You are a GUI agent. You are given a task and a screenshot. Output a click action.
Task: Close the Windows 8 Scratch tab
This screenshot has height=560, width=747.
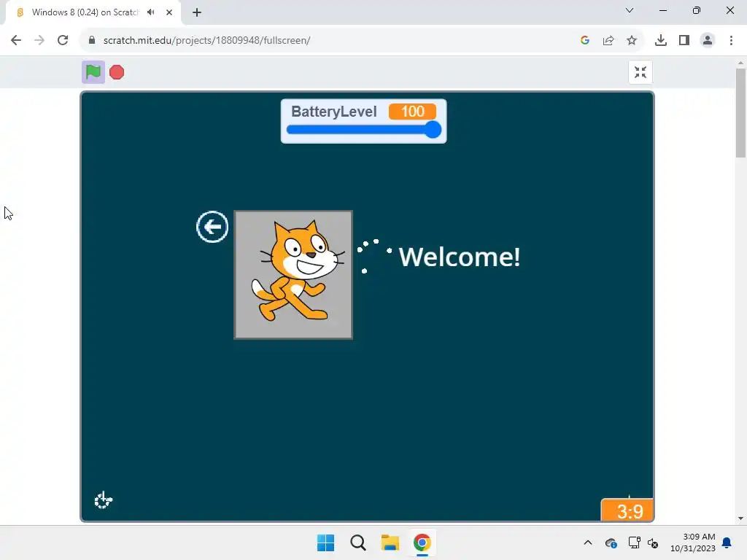169,12
